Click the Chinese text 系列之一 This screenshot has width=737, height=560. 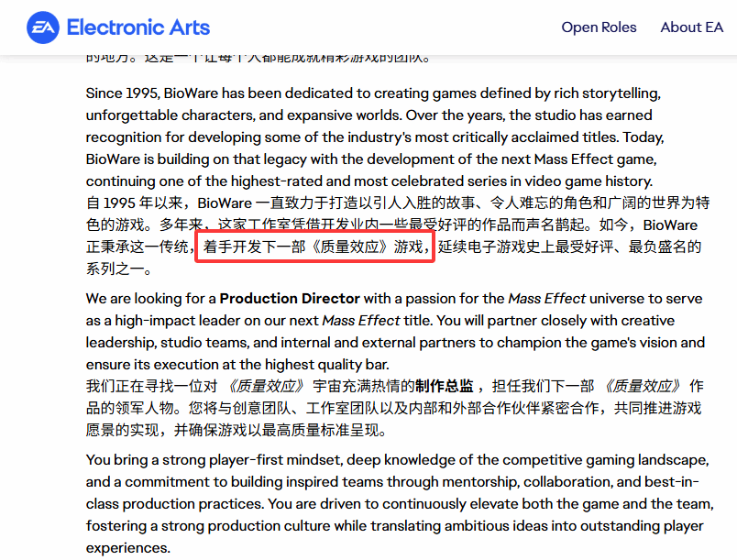tap(119, 269)
